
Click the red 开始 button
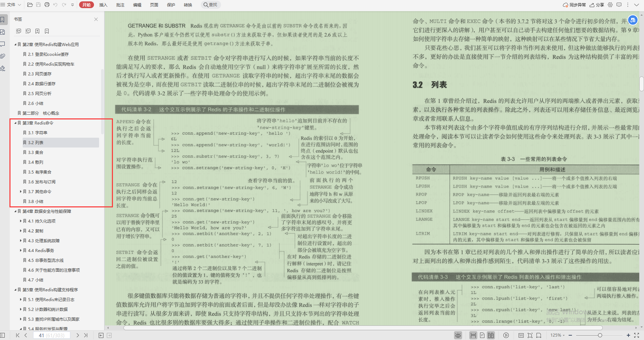[87, 5]
